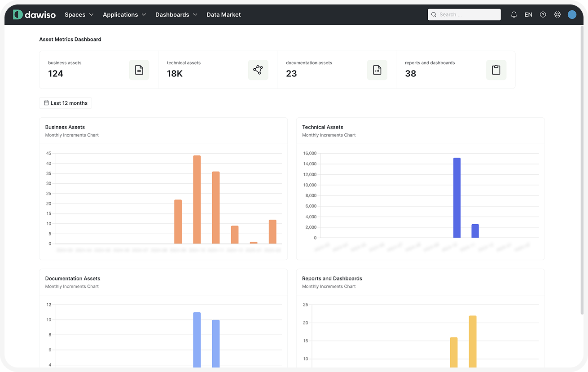This screenshot has width=588, height=372.
Task: Select Data Market in the navigation bar
Action: point(224,14)
